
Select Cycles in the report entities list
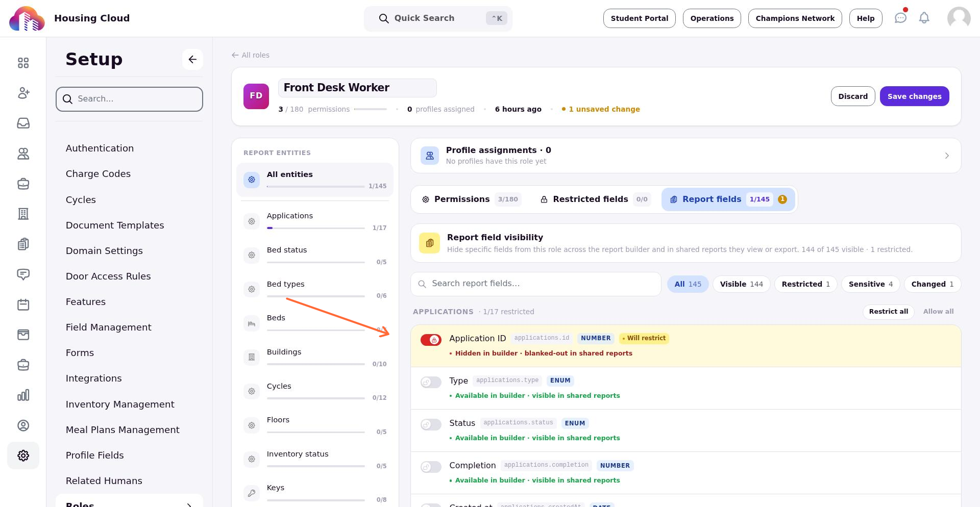coord(315,392)
